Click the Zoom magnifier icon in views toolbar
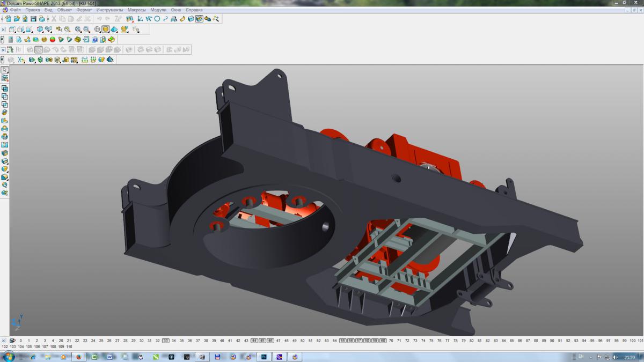This screenshot has width=644, height=362. click(x=68, y=29)
